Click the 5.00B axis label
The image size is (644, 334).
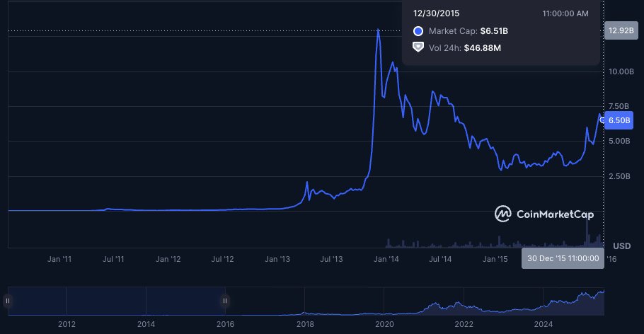619,141
